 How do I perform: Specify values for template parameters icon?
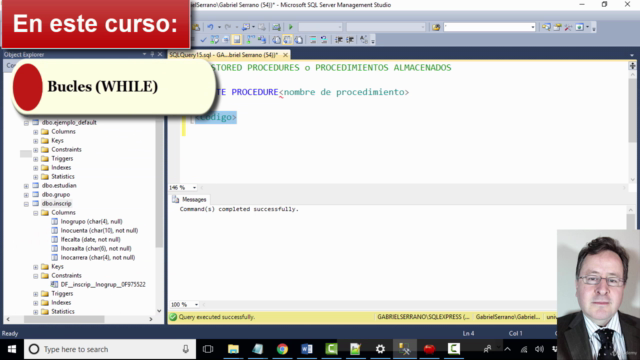click(363, 40)
